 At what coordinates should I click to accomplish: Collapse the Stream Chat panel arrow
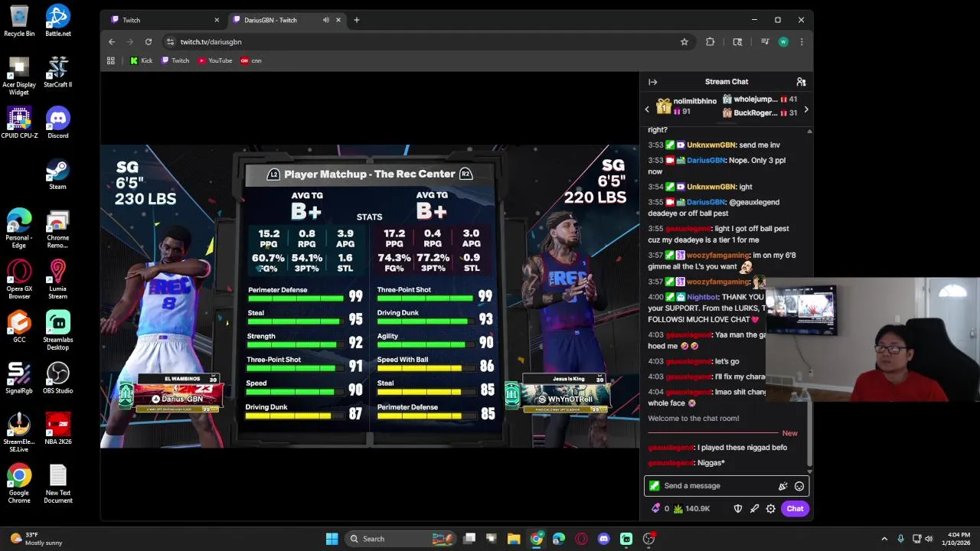tap(653, 82)
